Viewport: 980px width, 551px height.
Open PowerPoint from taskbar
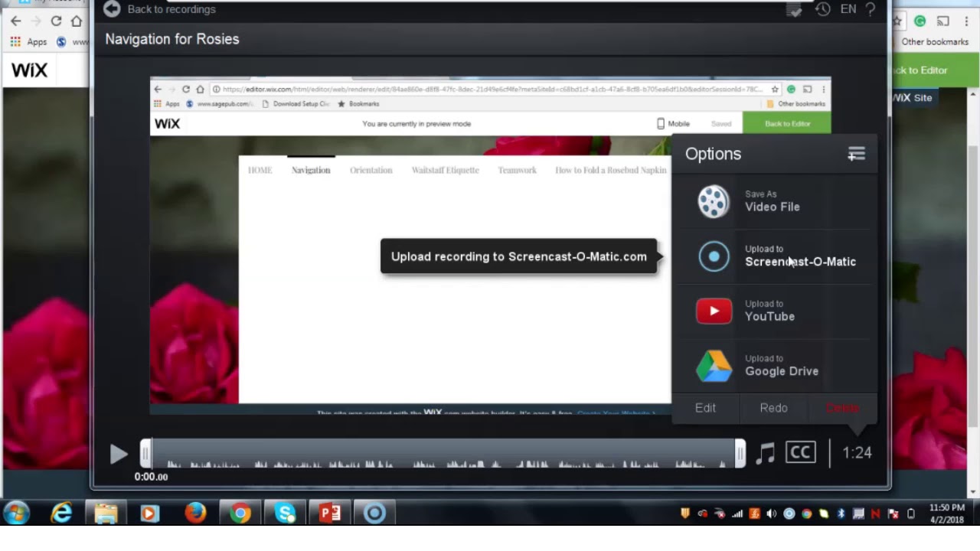click(x=330, y=513)
